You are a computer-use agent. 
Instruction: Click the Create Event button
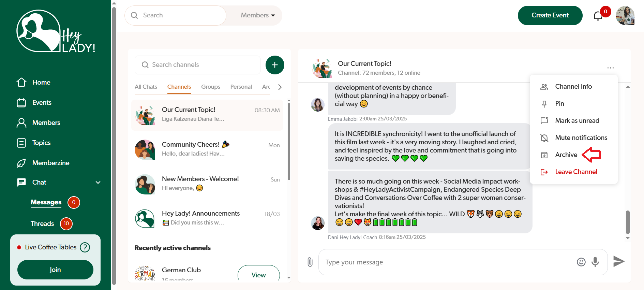(x=550, y=15)
